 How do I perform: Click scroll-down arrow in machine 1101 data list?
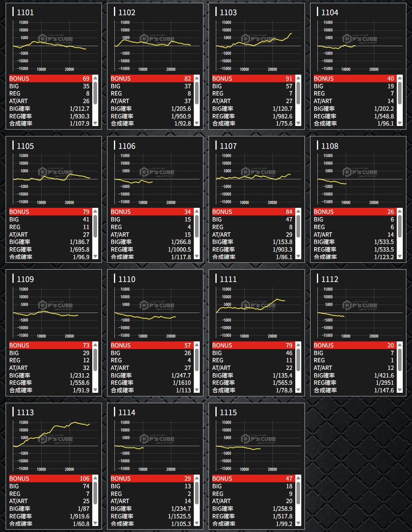point(95,123)
